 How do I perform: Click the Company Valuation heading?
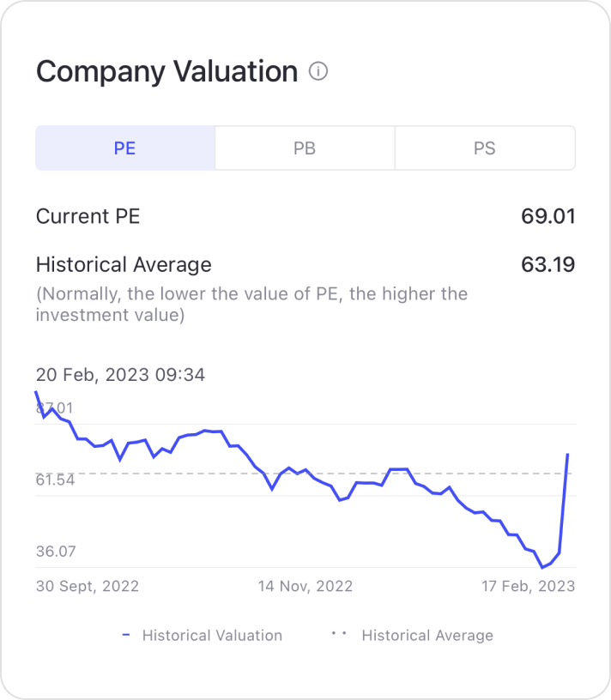click(x=166, y=72)
